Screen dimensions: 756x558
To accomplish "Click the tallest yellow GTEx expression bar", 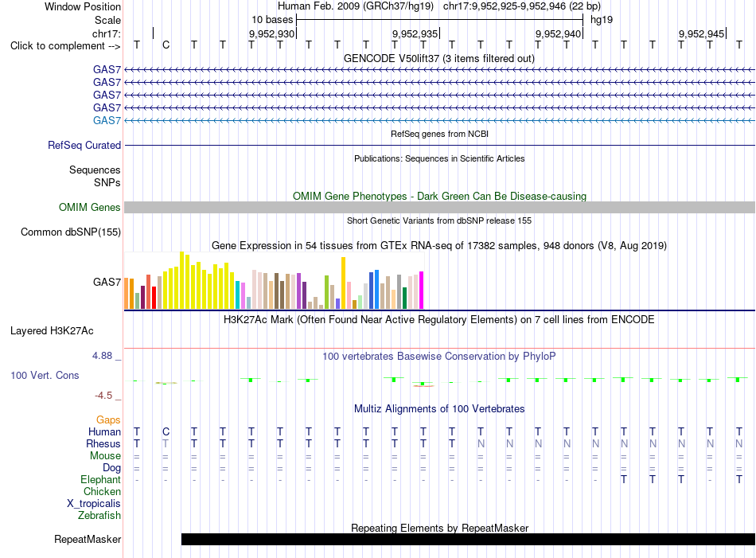I will coord(181,280).
